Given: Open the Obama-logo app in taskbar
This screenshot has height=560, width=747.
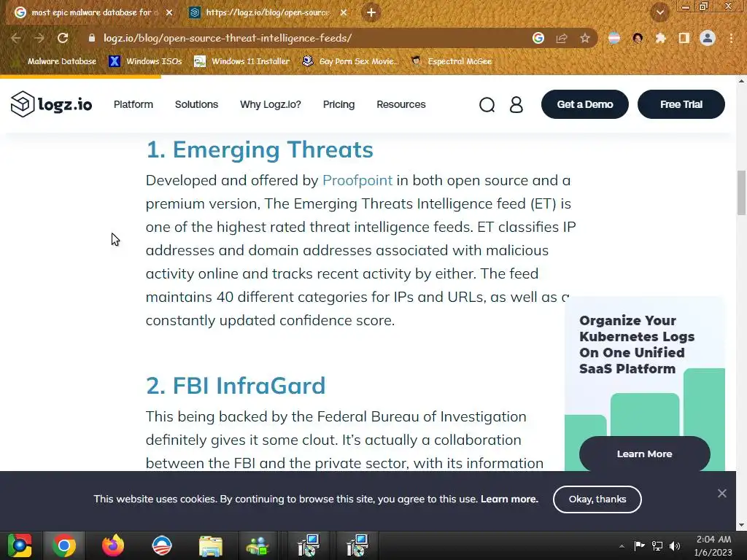Looking at the screenshot, I should click(161, 545).
